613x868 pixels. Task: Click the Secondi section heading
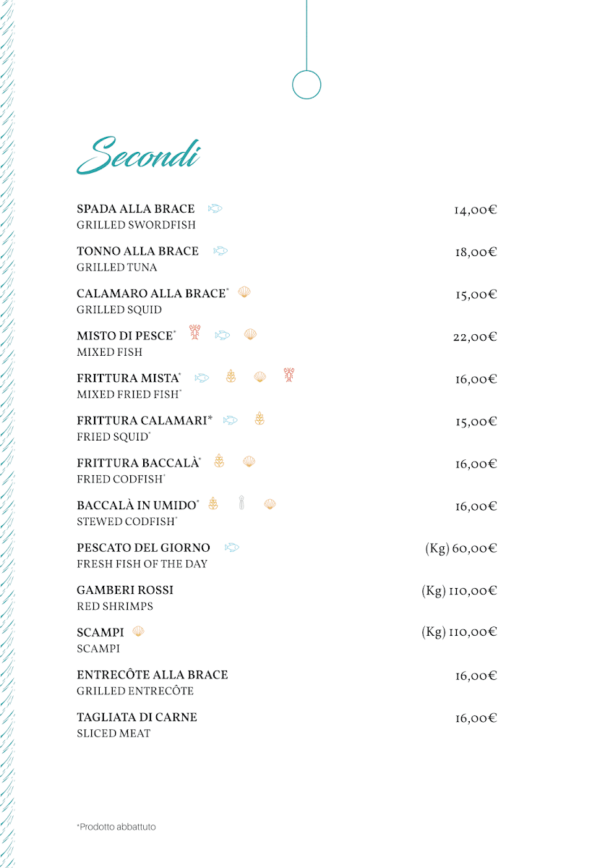pos(138,156)
